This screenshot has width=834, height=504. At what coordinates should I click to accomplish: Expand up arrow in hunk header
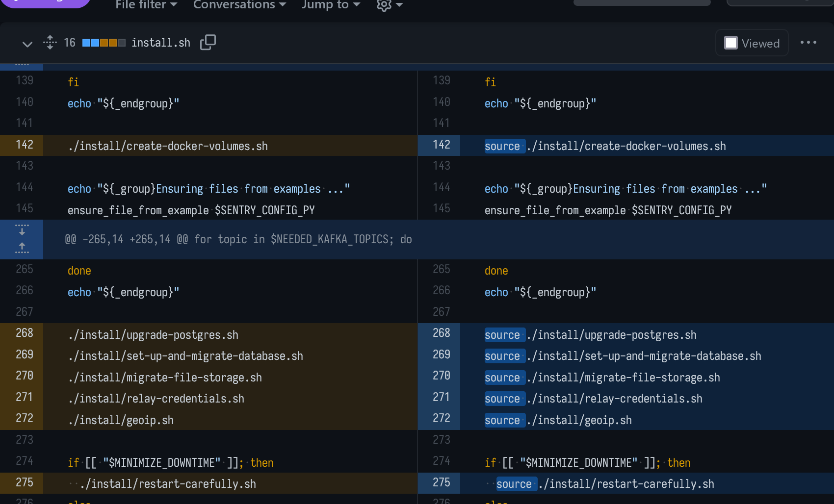pyautogui.click(x=22, y=248)
